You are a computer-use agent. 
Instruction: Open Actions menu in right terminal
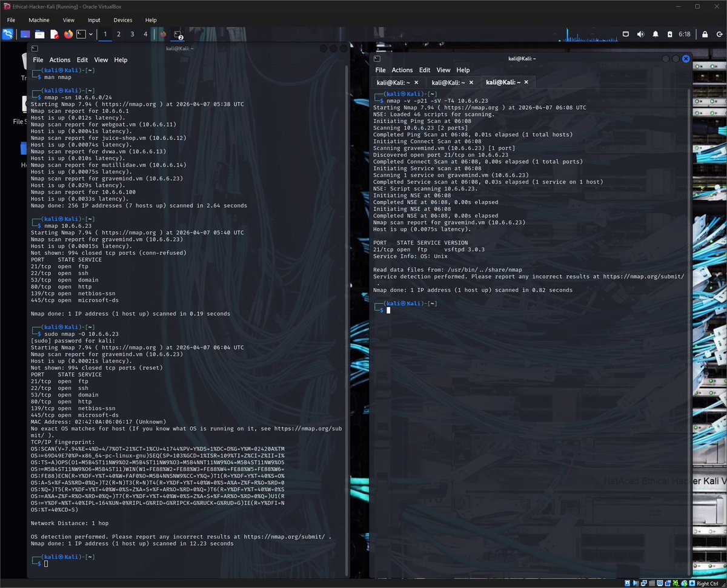click(x=402, y=70)
